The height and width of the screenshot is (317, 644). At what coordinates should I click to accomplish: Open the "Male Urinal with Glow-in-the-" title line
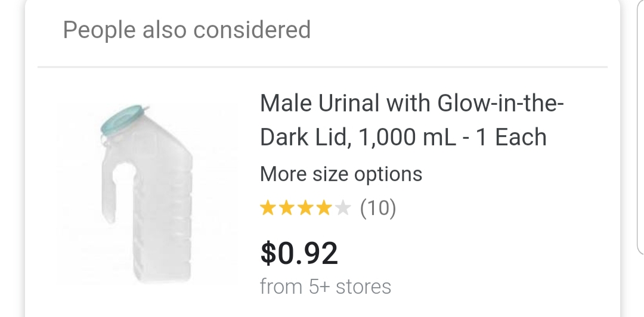pos(412,104)
